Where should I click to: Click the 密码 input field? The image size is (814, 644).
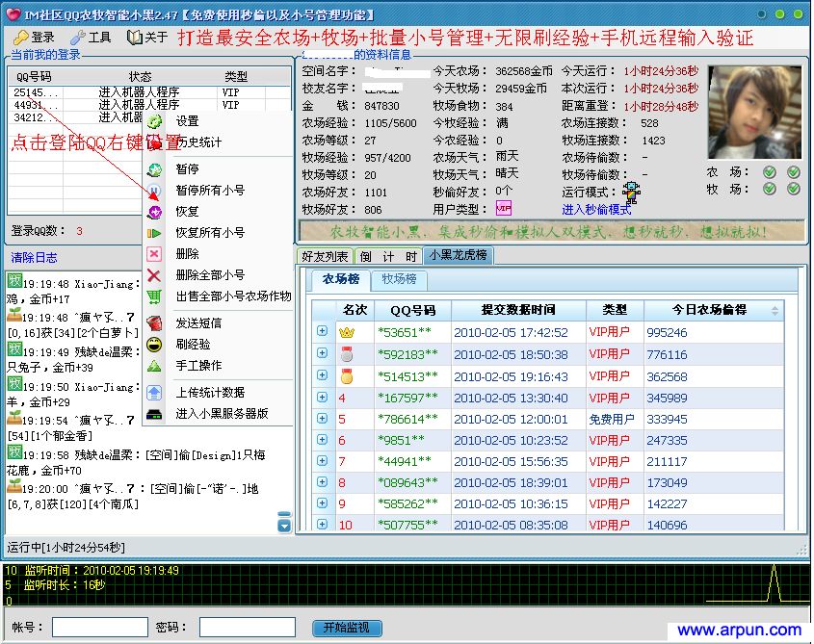[x=248, y=627]
